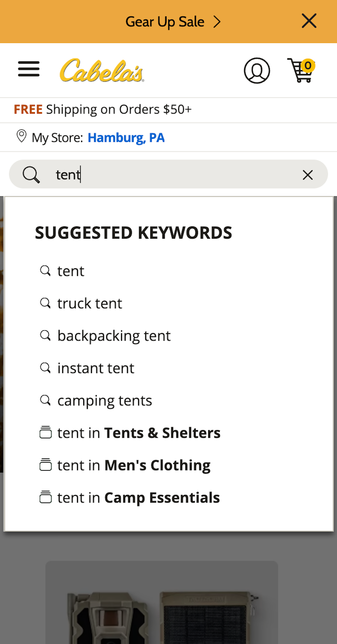Dismiss the Gear Up Sale banner
This screenshot has height=644, width=337.
point(309,21)
